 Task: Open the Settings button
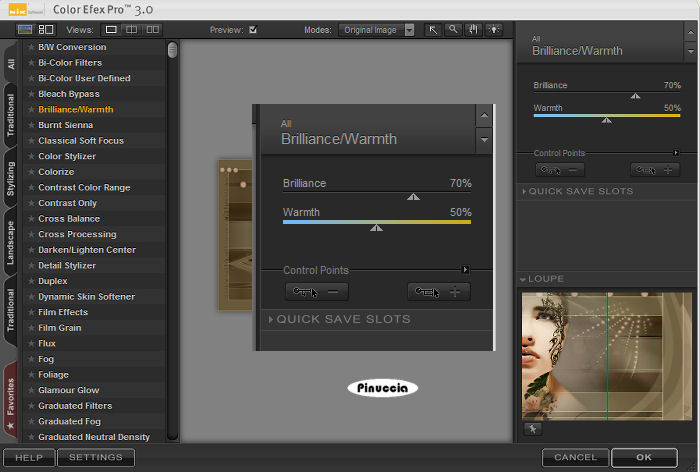point(96,458)
